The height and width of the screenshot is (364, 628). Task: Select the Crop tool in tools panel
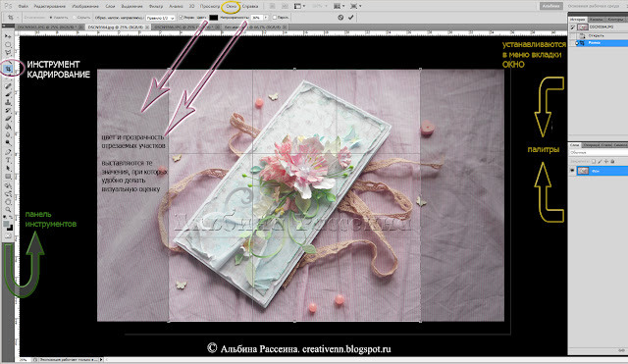pos(8,69)
